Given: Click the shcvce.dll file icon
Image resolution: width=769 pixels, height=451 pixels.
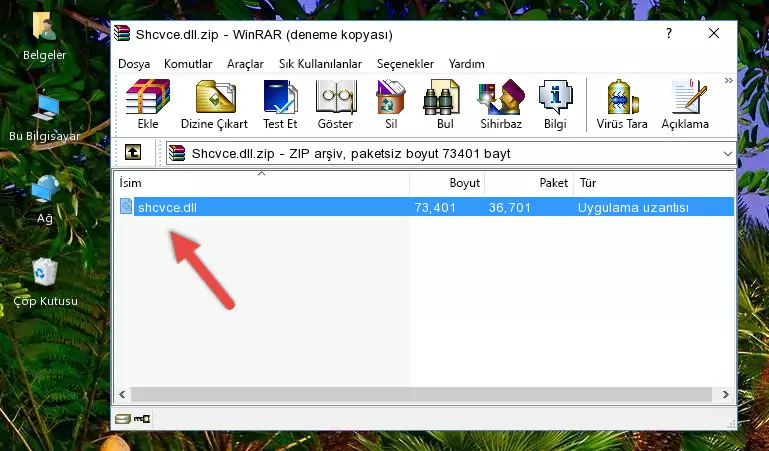Looking at the screenshot, I should tap(126, 206).
